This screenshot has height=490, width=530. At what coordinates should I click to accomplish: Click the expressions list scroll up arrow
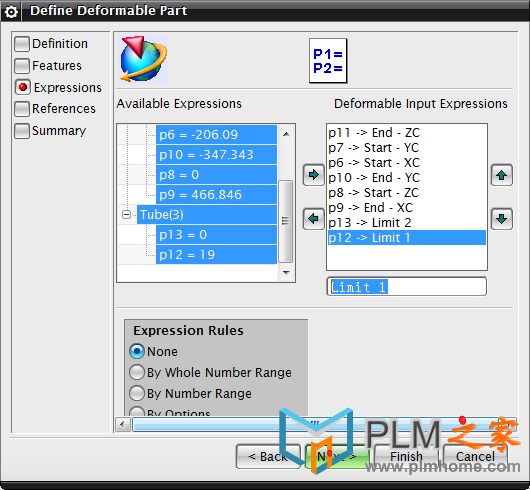tap(286, 134)
